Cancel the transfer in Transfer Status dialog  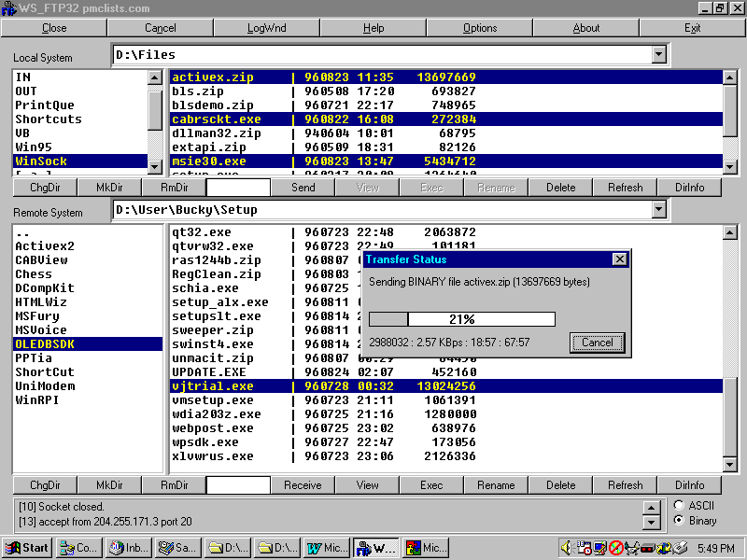pos(597,343)
